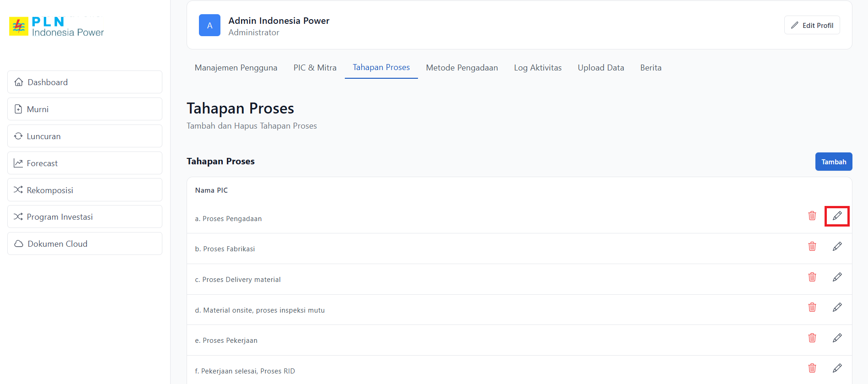
Task: Edit the Proses Delivery material entry
Action: pyautogui.click(x=837, y=277)
